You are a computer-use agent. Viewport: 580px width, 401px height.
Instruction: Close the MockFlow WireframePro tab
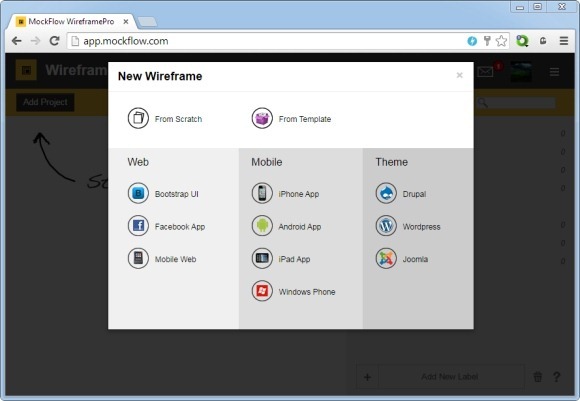pyautogui.click(x=126, y=22)
